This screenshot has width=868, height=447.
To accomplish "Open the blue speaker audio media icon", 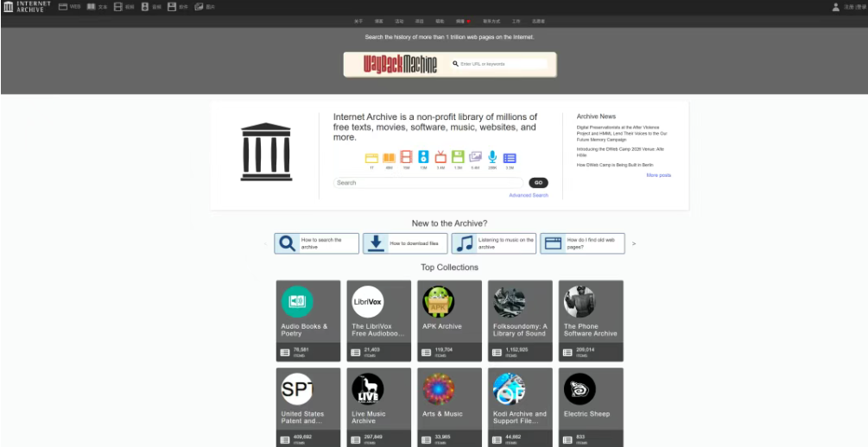I will 423,157.
